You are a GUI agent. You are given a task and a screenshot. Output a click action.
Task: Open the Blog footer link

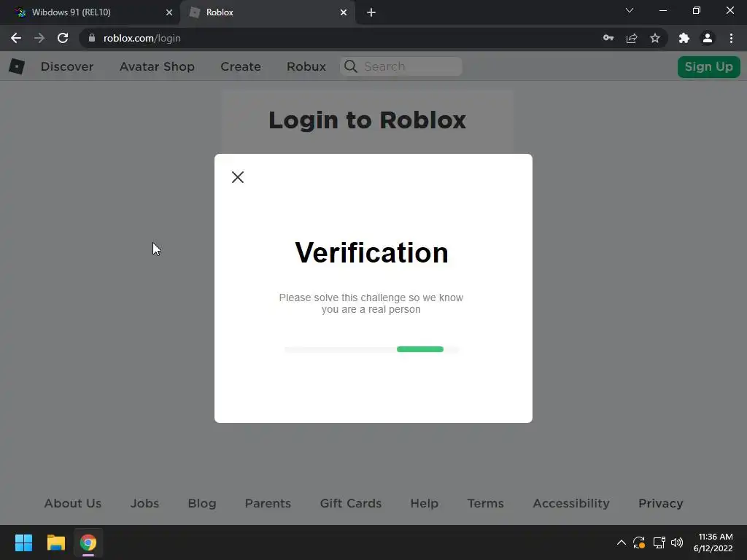tap(202, 503)
